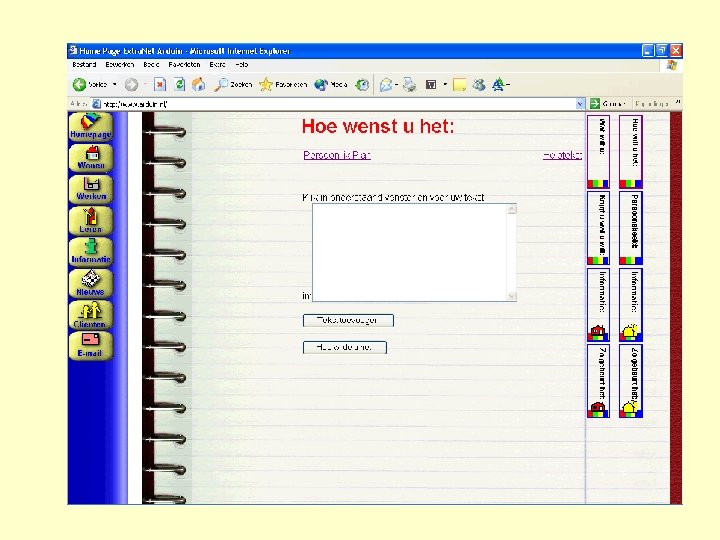Click the address bar URL field
The width and height of the screenshot is (720, 540).
click(x=333, y=104)
